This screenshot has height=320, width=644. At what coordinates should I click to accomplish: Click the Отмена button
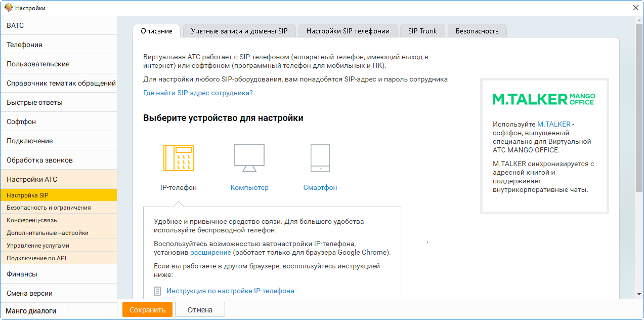tap(200, 310)
